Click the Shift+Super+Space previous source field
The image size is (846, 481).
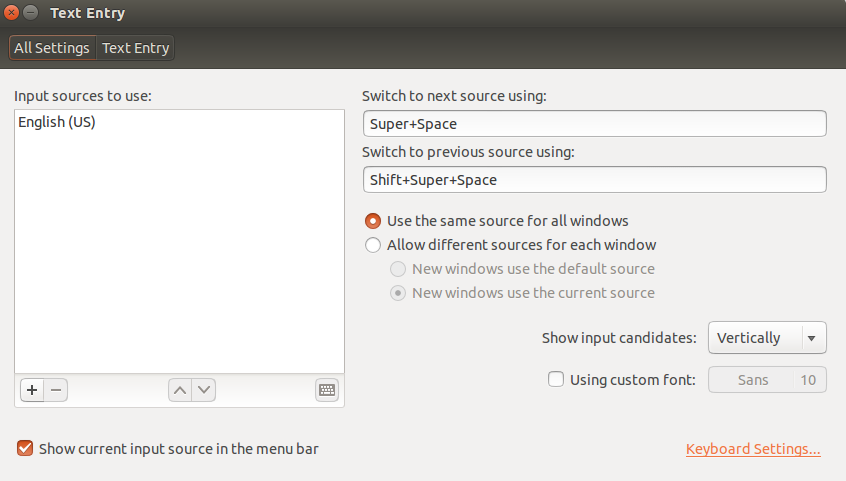(594, 180)
